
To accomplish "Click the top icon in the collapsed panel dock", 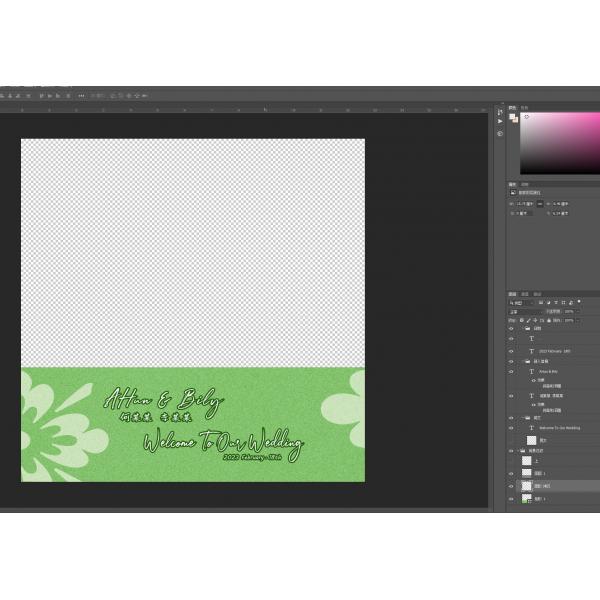I will [500, 112].
